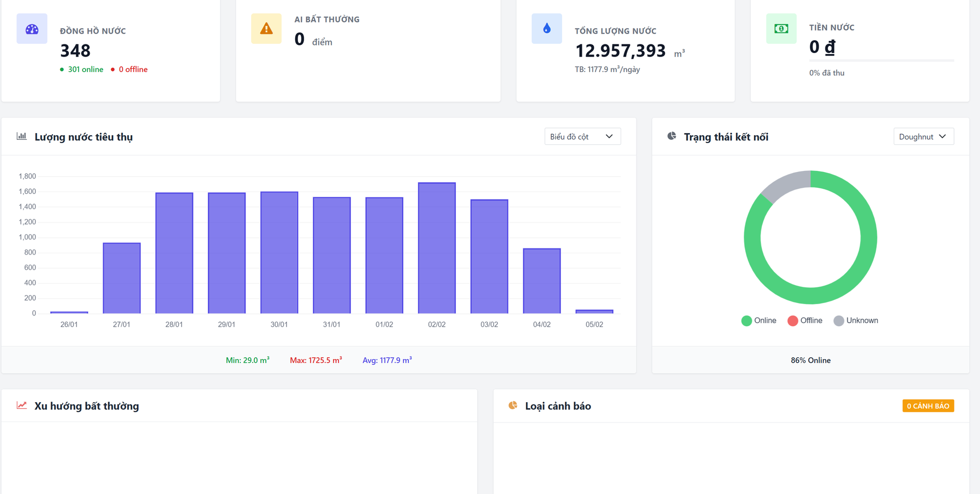Toggle the Unknown legend item
980x494 pixels.
856,320
